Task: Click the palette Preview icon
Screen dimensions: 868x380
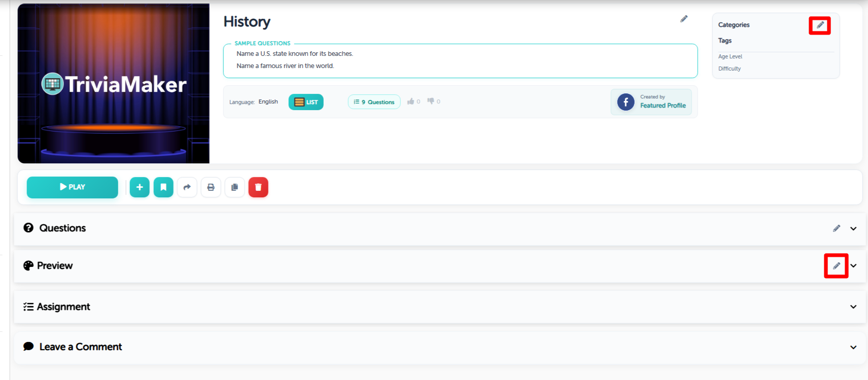Action: [x=28, y=266]
